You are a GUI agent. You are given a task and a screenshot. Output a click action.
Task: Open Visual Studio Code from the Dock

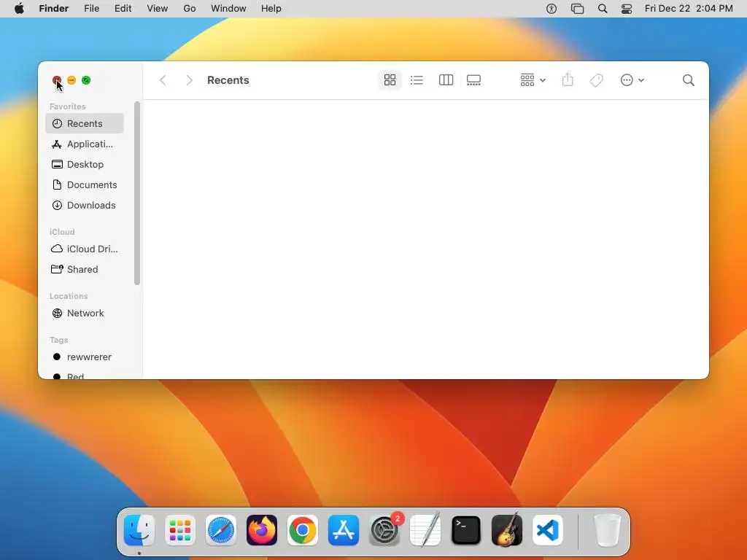[x=548, y=530]
